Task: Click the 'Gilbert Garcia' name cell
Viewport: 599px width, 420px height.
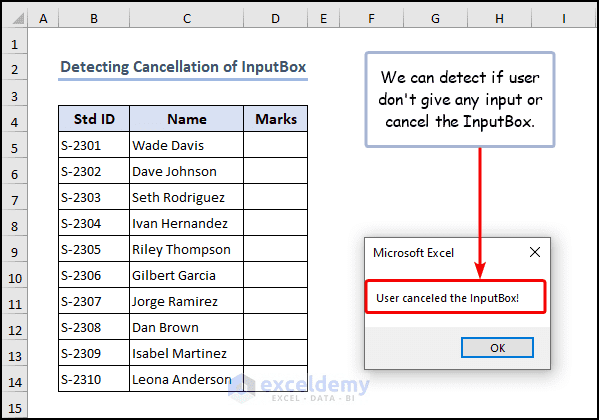Action: [x=186, y=275]
